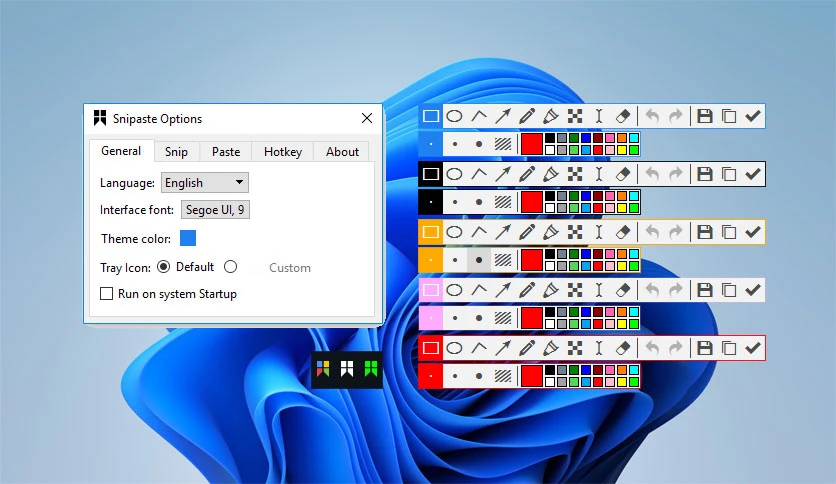Choose medium line width dot in blue toolbar
Image resolution: width=836 pixels, height=484 pixels.
pyautogui.click(x=455, y=144)
